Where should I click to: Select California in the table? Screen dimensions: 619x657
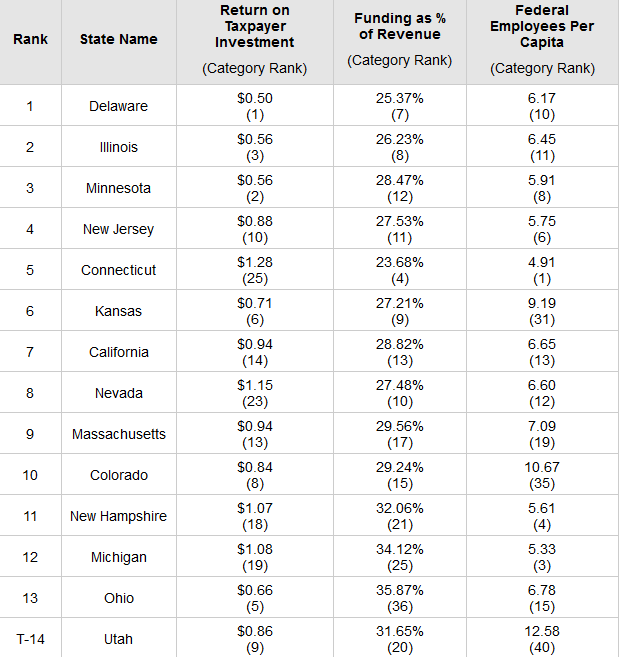pos(118,352)
